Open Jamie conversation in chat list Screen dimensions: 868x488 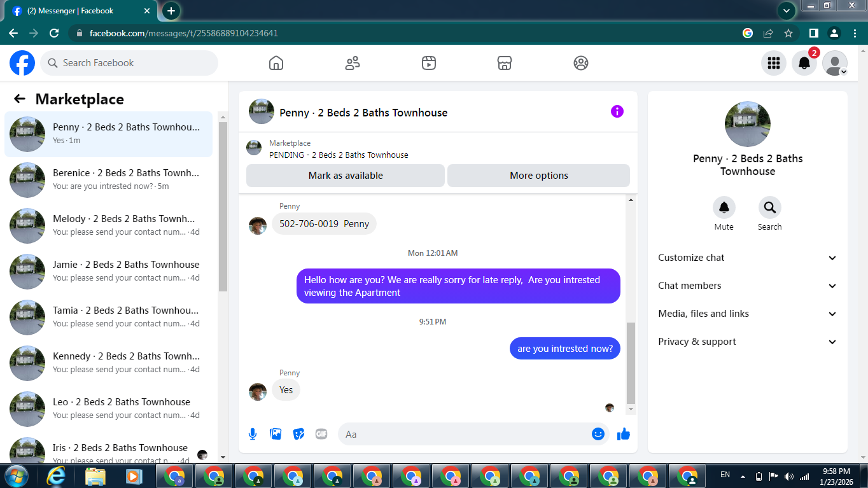tap(109, 272)
